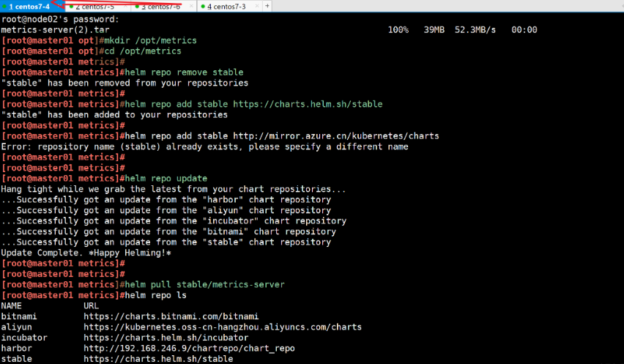Click the https://charts.bitnami.com/bitnami URL

171,316
